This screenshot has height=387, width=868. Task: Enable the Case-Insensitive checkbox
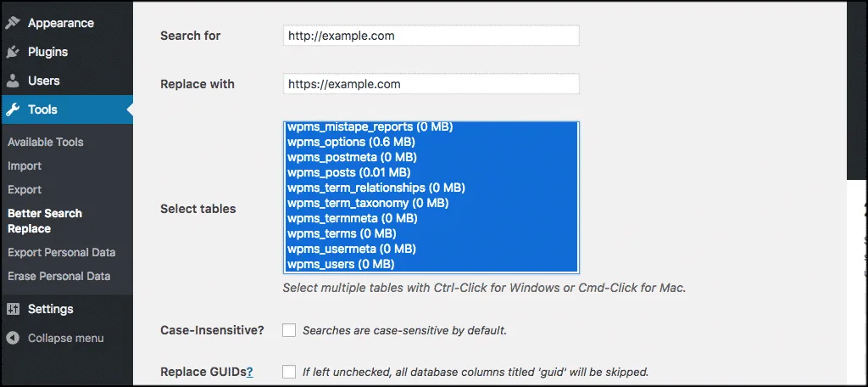289,330
